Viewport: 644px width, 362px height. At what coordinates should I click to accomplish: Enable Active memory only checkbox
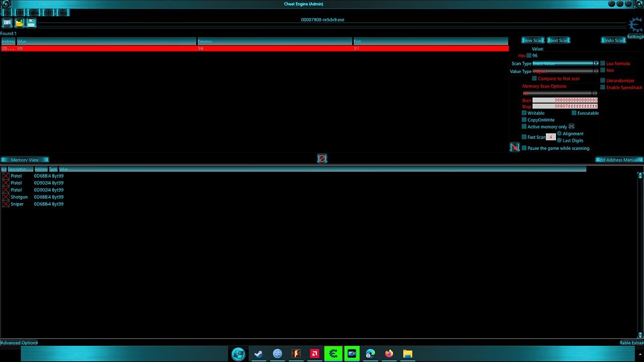[x=524, y=127]
